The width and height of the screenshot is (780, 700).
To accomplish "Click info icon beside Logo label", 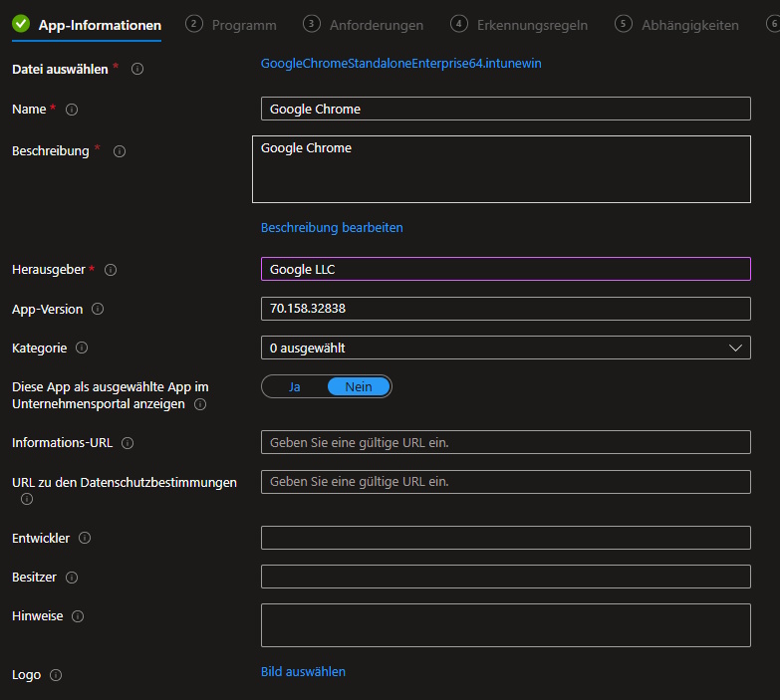I will (56, 675).
